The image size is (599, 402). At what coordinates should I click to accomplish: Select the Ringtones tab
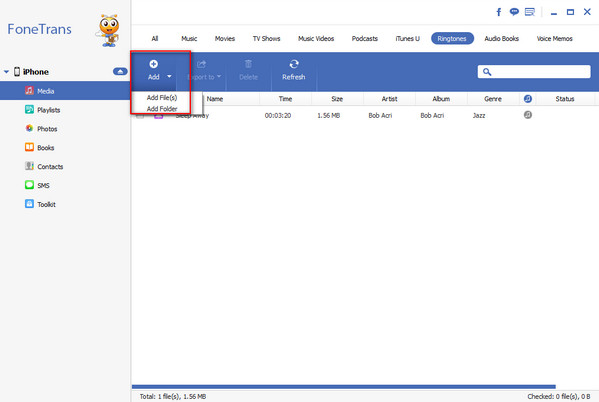452,39
